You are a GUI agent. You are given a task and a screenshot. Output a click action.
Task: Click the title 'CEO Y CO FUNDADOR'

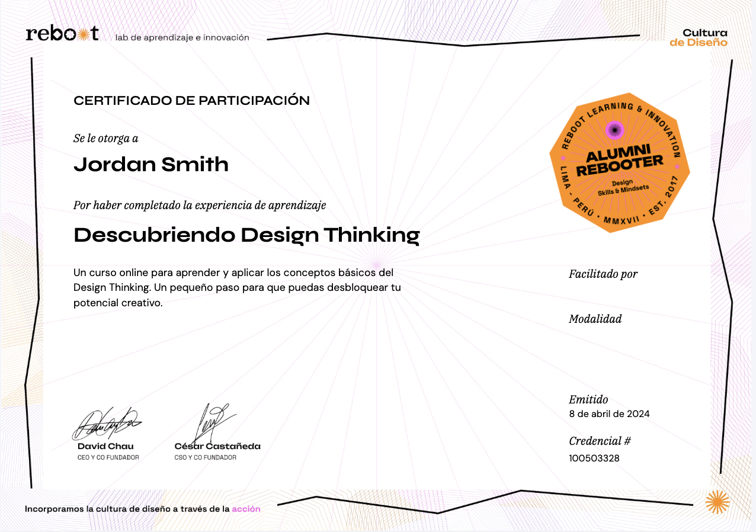pyautogui.click(x=108, y=457)
